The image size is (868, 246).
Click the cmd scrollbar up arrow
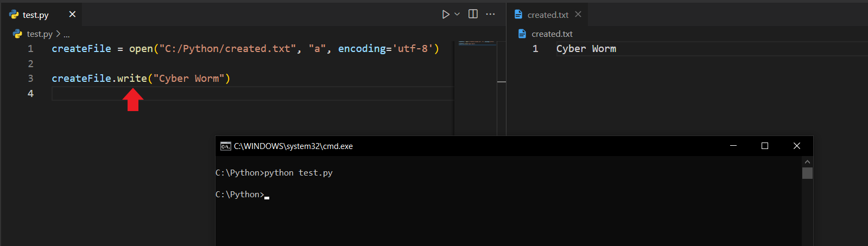click(807, 161)
